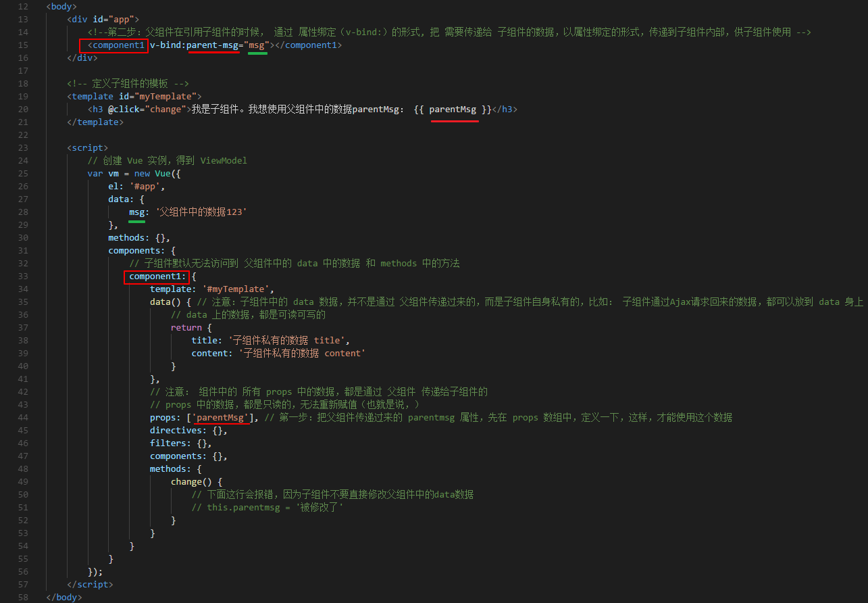Click the closing </template> tag on line 21
Screen dimensions: 868x603
(95, 122)
